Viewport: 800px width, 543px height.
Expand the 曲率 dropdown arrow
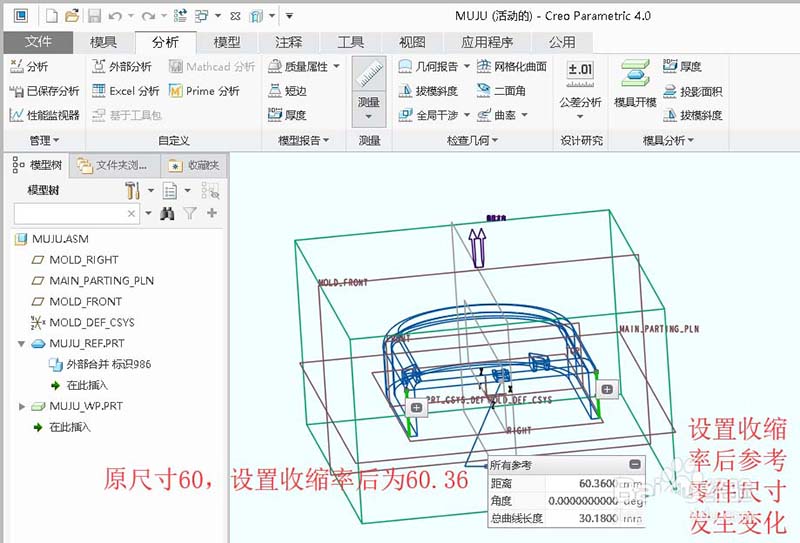(x=524, y=115)
